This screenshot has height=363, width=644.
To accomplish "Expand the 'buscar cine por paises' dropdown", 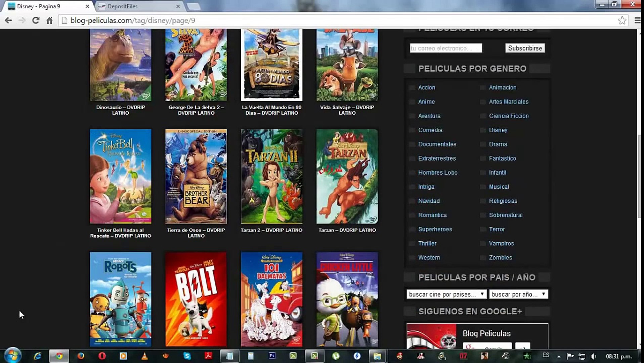I will (446, 294).
